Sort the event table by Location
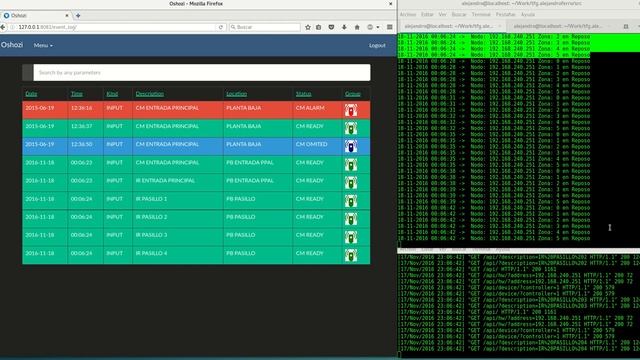Screen dimensions: 640x360 pos(237,94)
